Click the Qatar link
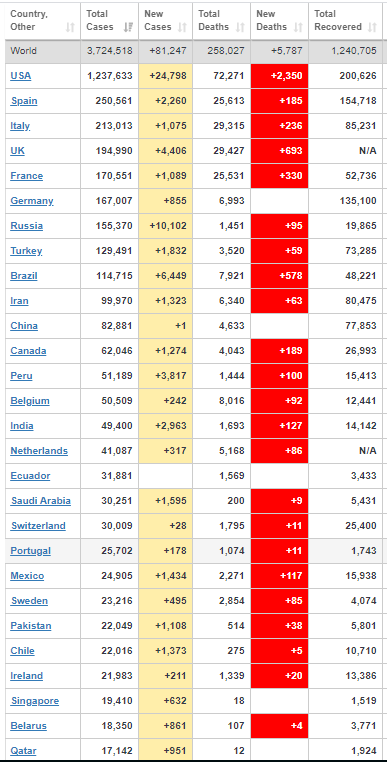 point(23,751)
